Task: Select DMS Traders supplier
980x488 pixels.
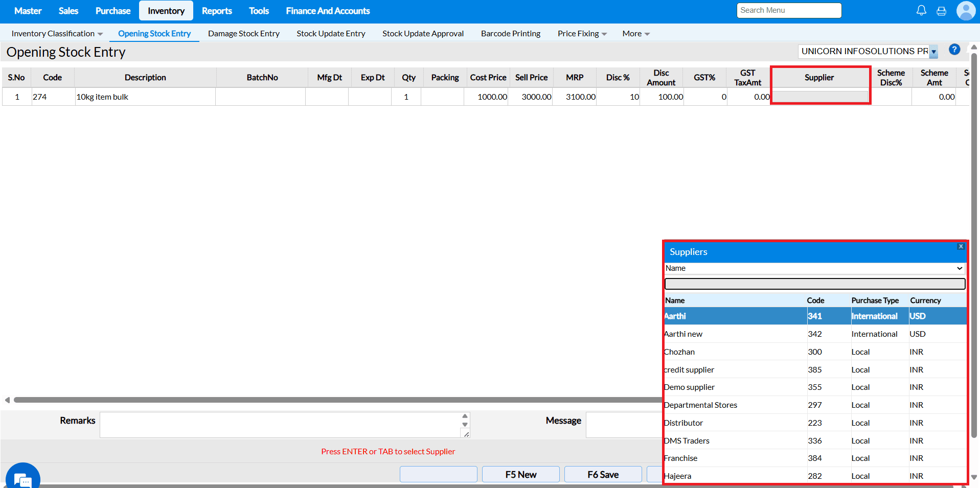Action: point(815,440)
